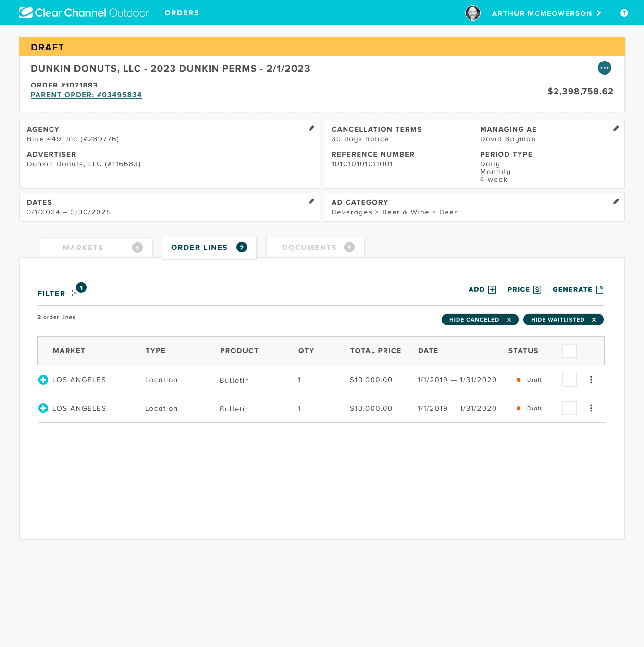Open kebab menu for first order line
The image size is (644, 647).
coord(591,380)
